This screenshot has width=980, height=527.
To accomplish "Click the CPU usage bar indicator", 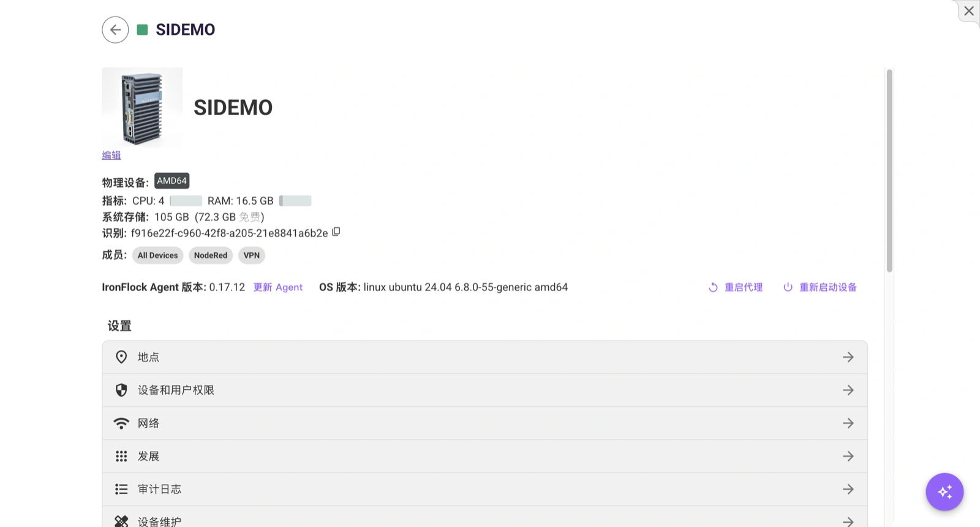I will (x=186, y=201).
